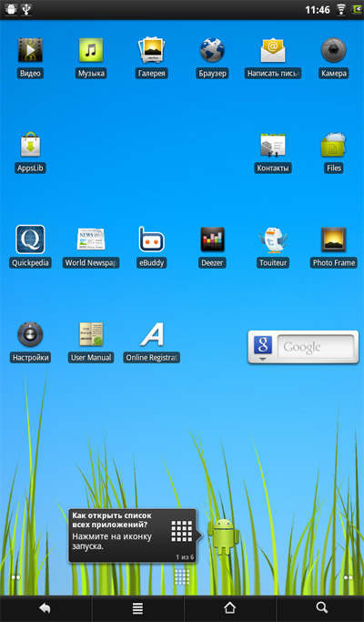Open the all-apps launcher grid icon
Image resolution: width=364 pixels, height=622 pixels.
(x=182, y=576)
